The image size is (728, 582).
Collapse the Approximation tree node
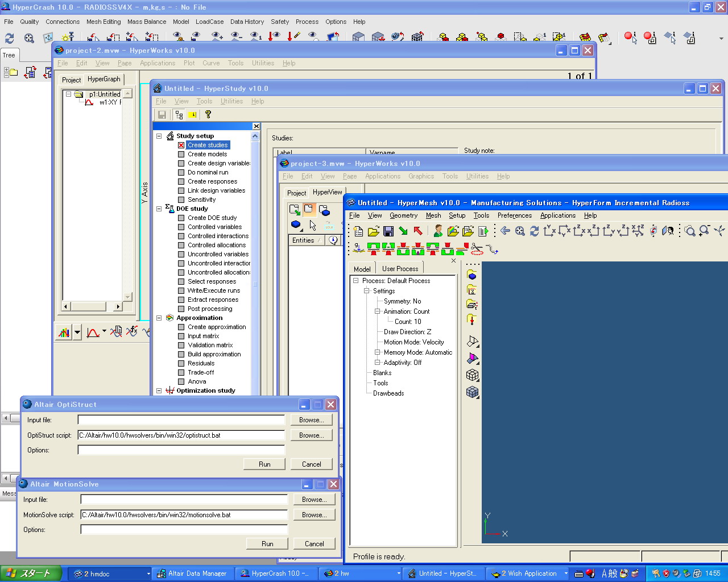point(159,318)
